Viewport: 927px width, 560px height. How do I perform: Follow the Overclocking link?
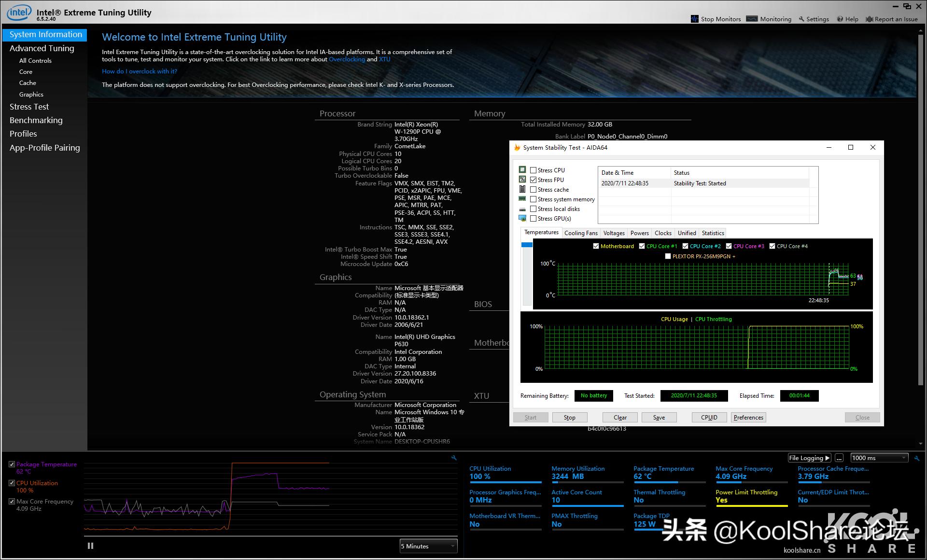point(347,59)
